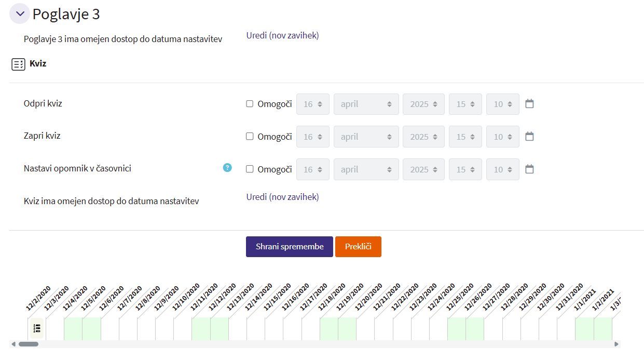Click quiz marker icon in timeline
644x361 pixels.
click(x=37, y=328)
